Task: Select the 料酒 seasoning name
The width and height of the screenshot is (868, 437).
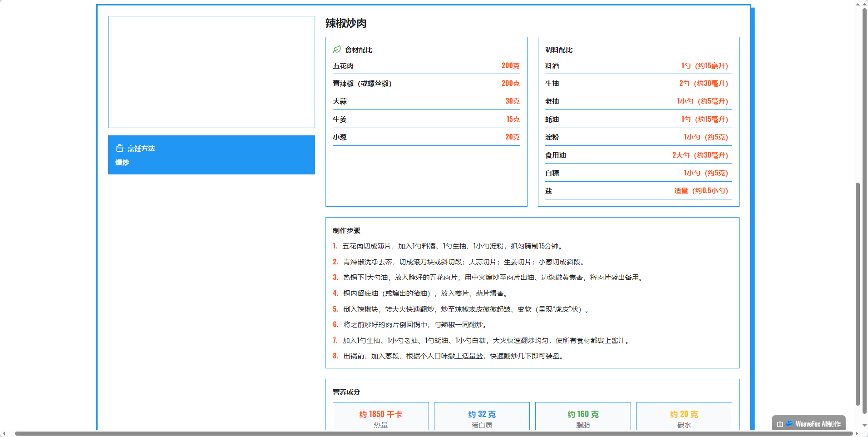Action: (x=552, y=66)
